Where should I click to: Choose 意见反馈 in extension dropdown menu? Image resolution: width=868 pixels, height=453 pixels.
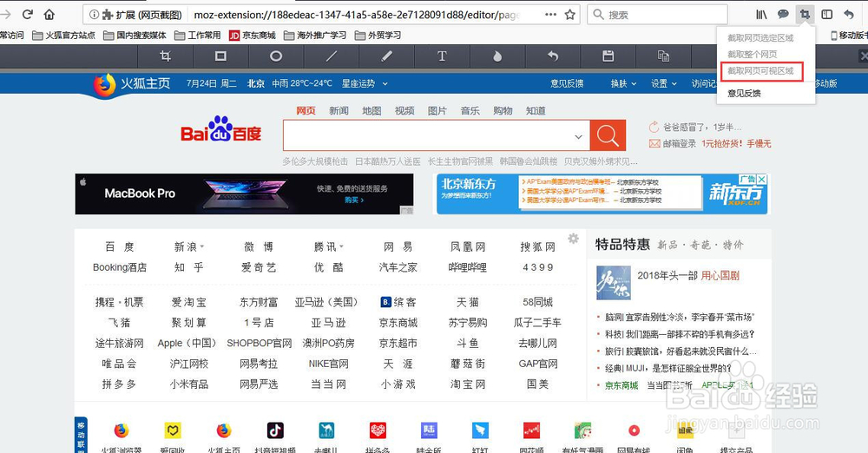click(x=744, y=93)
